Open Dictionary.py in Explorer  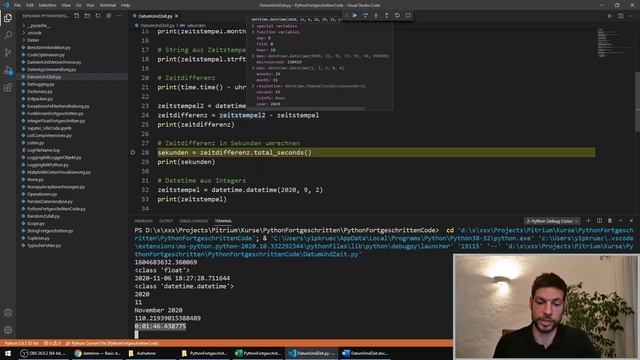point(40,91)
